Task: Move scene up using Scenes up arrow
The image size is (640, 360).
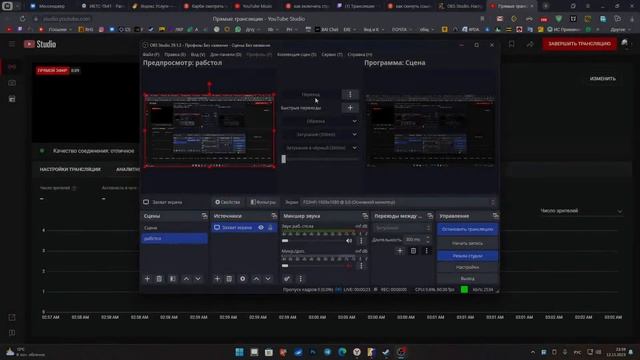Action: click(x=186, y=279)
